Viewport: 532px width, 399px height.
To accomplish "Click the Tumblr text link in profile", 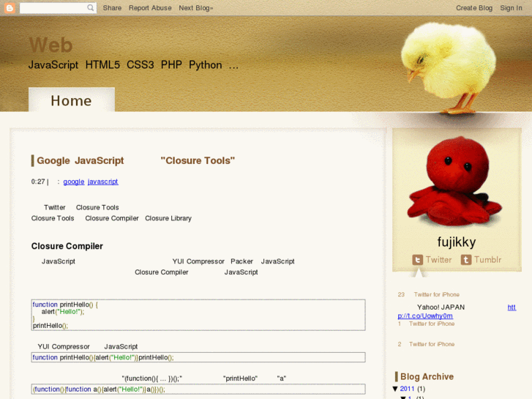I will 487,260.
